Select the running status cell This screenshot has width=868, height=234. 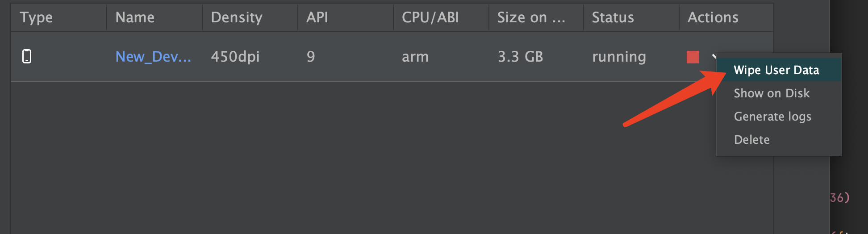(619, 57)
